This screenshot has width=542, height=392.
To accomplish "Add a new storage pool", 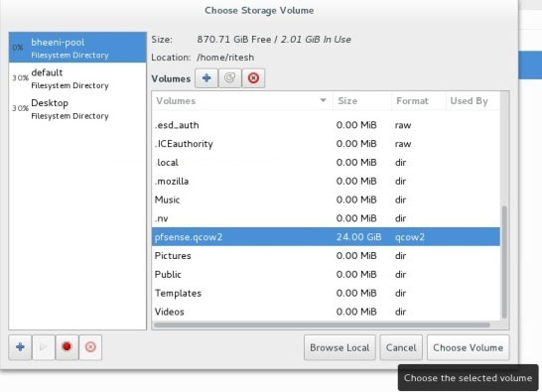I will (20, 347).
